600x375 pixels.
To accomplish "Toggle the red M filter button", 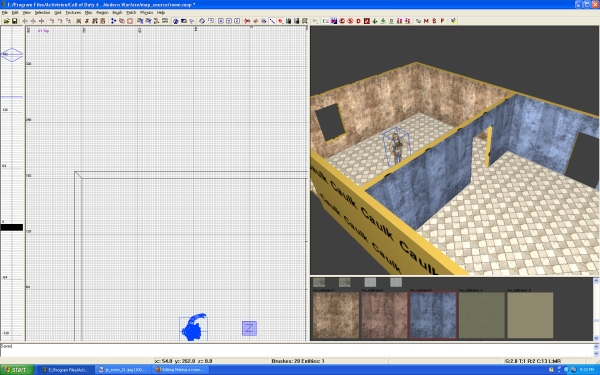I will [426, 21].
